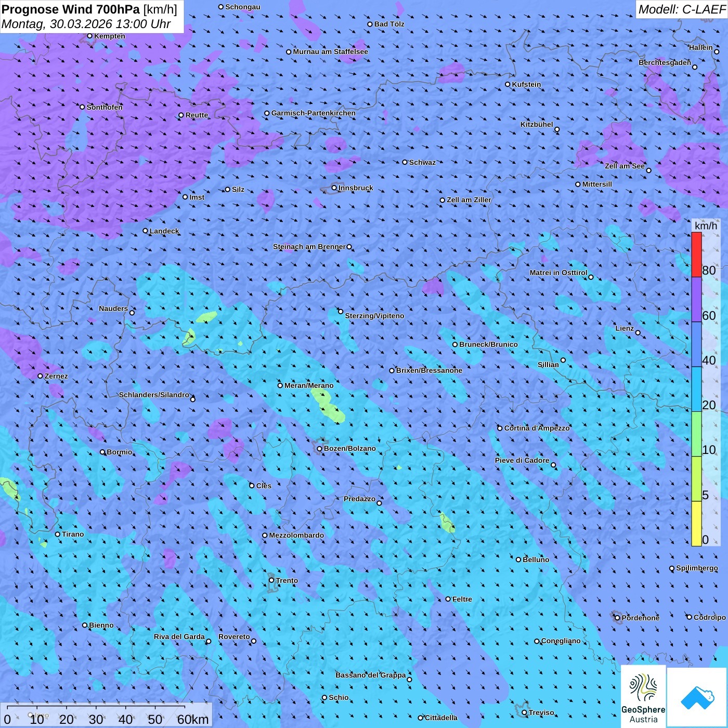Click the Zell am Ziller label

(469, 200)
